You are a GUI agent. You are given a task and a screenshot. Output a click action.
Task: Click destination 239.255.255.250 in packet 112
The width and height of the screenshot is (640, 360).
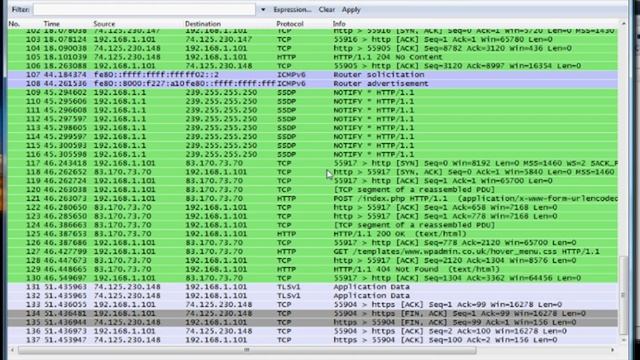point(221,119)
